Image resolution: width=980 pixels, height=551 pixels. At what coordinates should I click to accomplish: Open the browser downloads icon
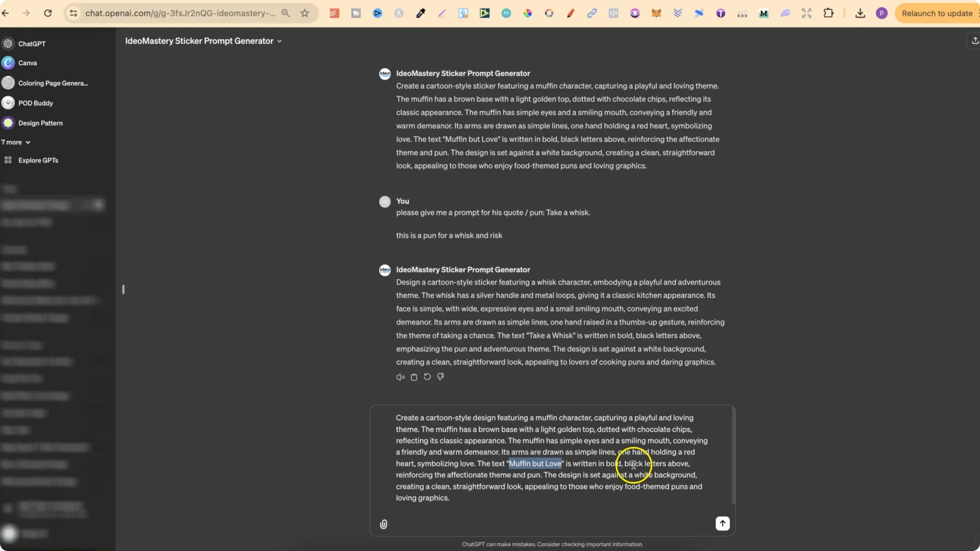tap(860, 13)
